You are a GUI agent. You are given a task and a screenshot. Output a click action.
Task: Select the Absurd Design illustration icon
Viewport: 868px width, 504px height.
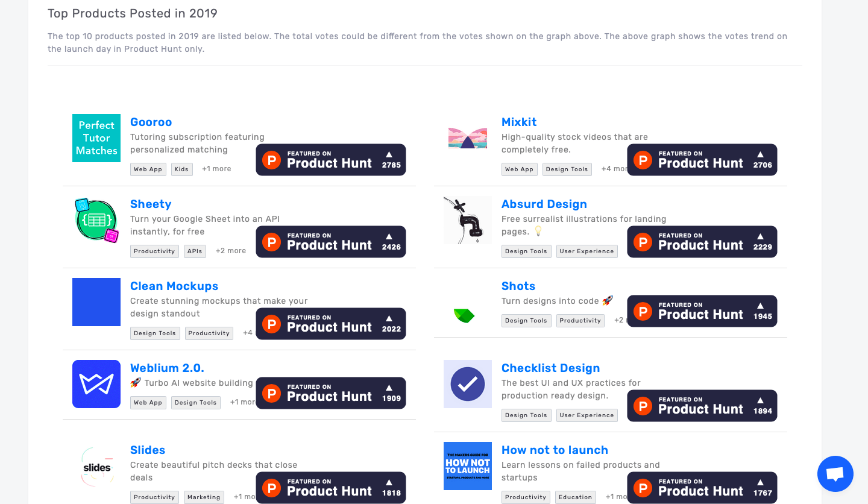pyautogui.click(x=468, y=220)
